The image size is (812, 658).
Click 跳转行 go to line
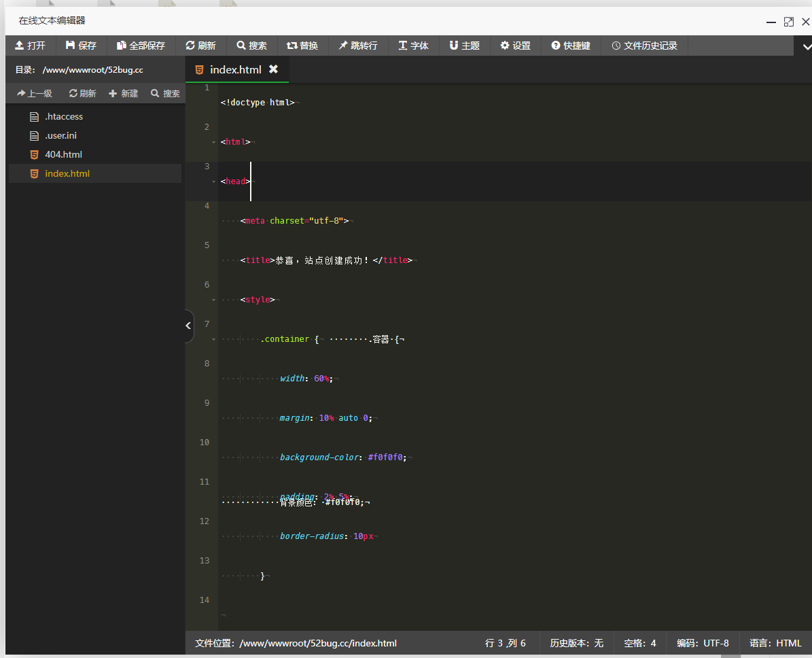(x=358, y=46)
